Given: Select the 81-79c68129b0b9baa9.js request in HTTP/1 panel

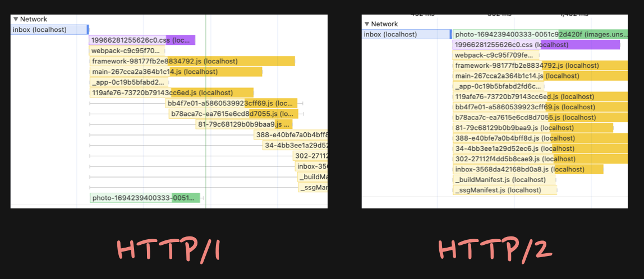Looking at the screenshot, I should (244, 124).
